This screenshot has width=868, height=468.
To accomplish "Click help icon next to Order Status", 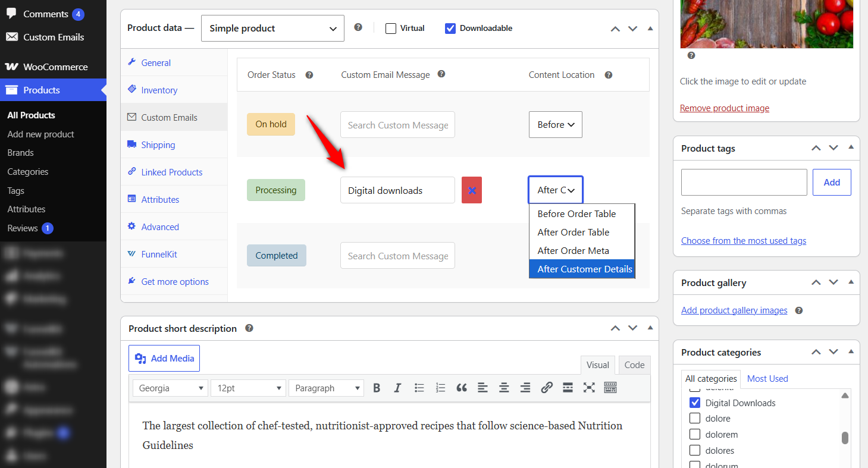I will tap(309, 75).
